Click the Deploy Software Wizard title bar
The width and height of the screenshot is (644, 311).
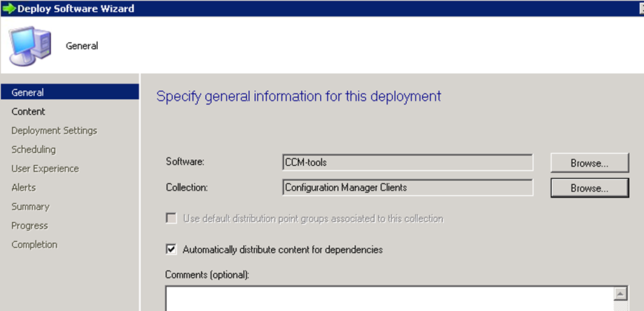[x=322, y=8]
